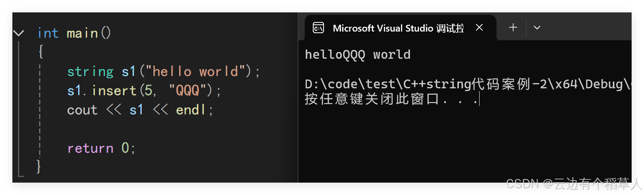Viewport: 644px width, 195px height.
Task: Expand the terminal profile dropdown arrow
Action: point(537,28)
